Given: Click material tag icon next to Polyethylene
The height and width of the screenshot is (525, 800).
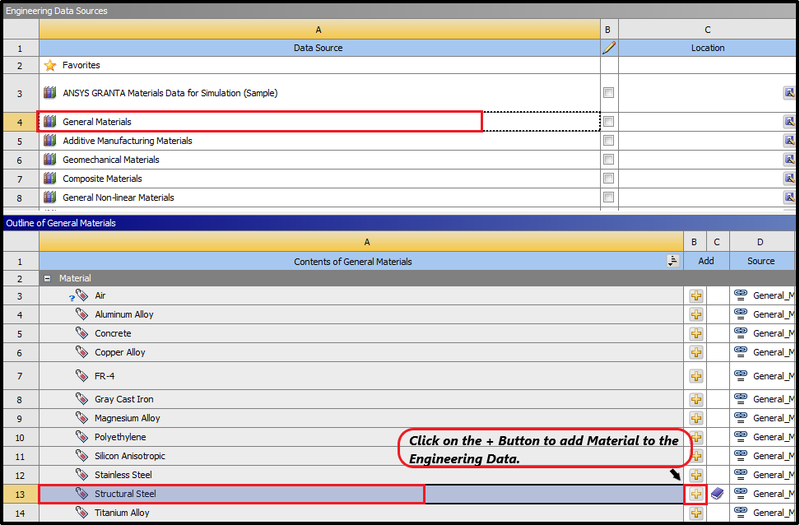Looking at the screenshot, I should click(x=82, y=437).
